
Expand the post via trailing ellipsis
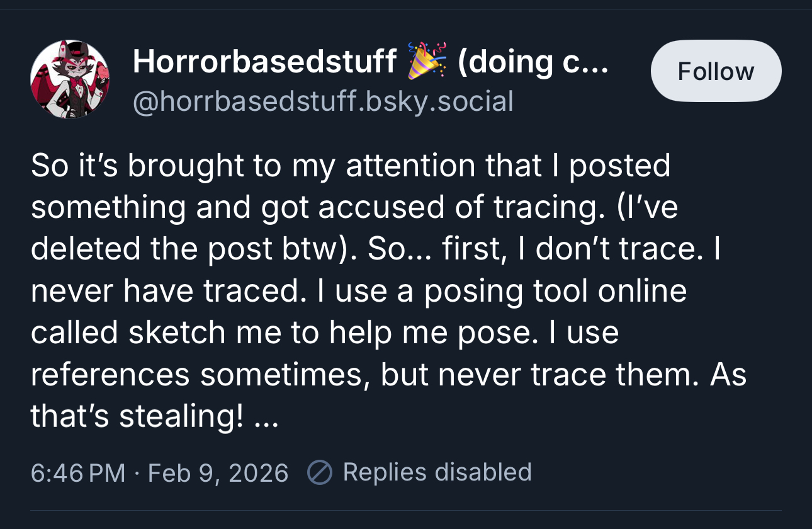266,416
